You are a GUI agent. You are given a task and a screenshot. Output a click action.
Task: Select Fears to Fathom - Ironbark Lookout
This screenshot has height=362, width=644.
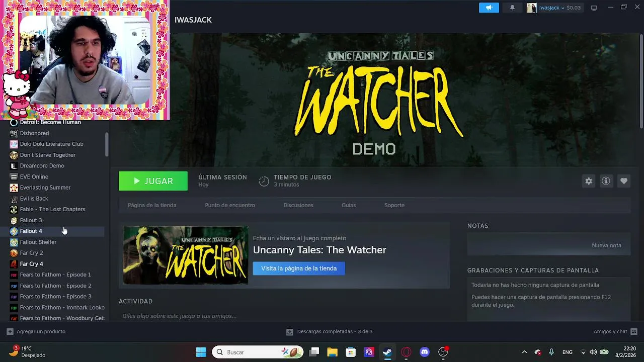click(62, 307)
